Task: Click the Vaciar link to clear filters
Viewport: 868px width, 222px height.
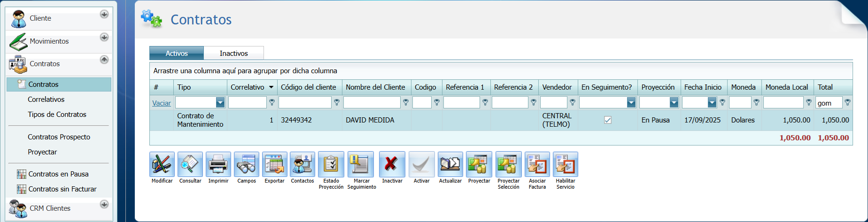Action: point(162,103)
